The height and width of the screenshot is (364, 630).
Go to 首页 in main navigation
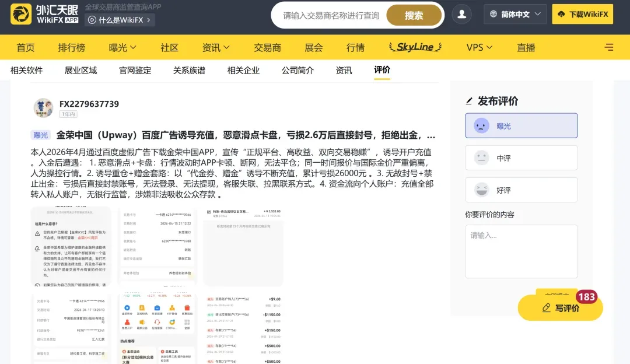[25, 47]
